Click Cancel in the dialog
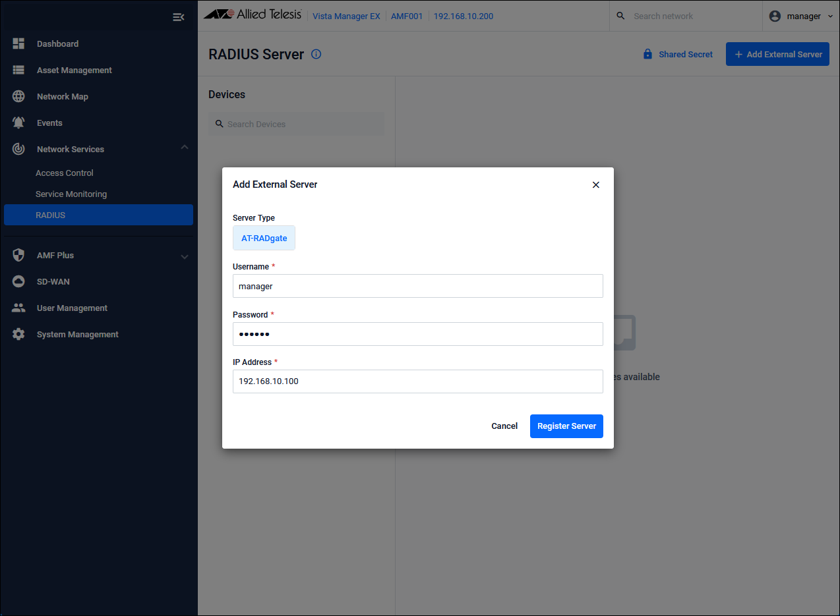Screen dimensions: 840x616 click(504, 426)
